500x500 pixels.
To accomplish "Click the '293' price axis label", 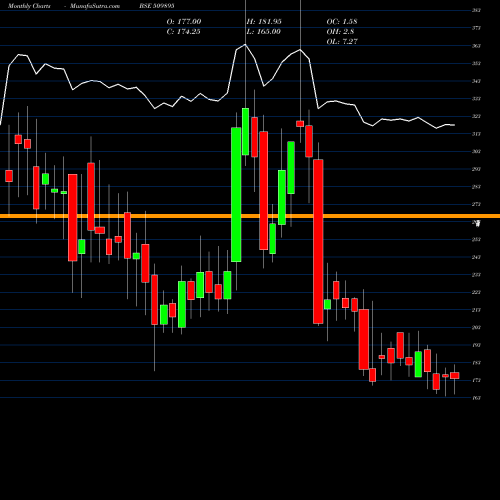I will [476, 169].
